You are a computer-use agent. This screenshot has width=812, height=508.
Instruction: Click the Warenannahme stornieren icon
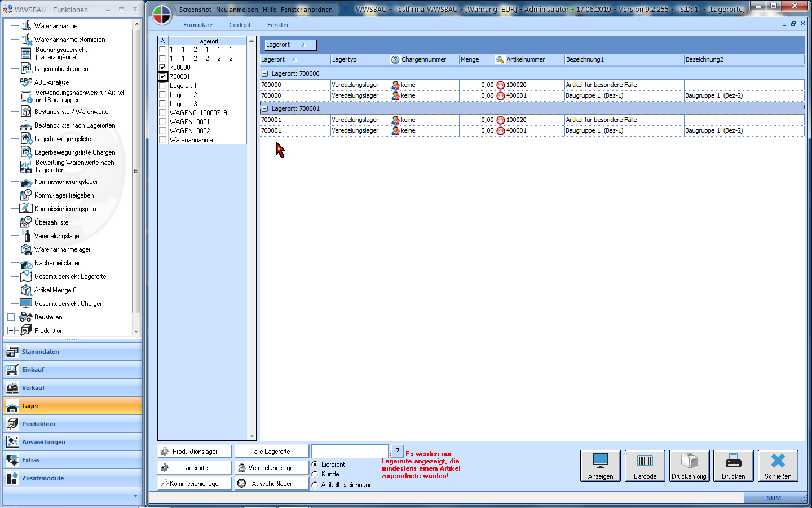point(26,40)
